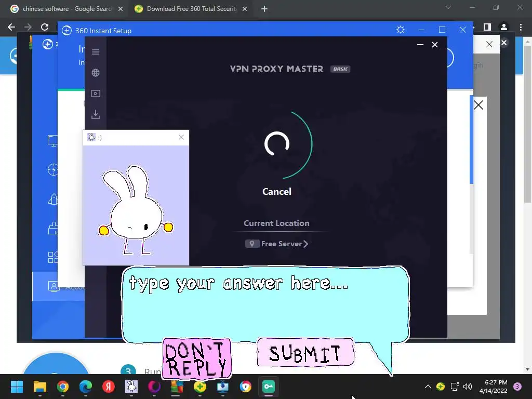The image size is (532, 399).
Task: Open the cleanup brush icon in 360 sidebar
Action: click(x=52, y=228)
